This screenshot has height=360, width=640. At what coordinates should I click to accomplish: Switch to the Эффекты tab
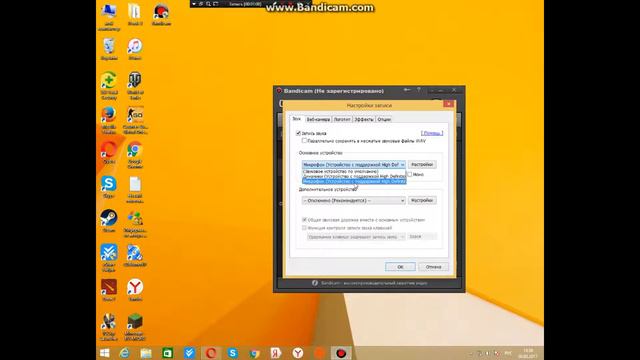pos(364,119)
